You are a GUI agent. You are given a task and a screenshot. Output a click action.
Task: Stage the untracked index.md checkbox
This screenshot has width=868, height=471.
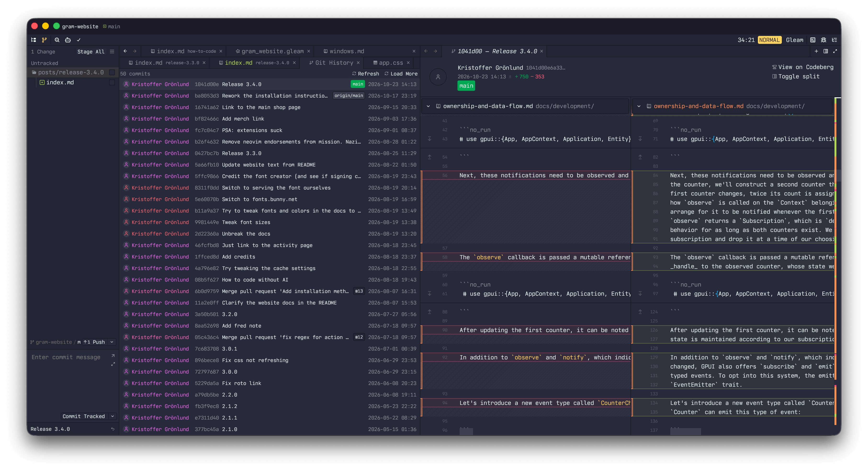(x=112, y=83)
